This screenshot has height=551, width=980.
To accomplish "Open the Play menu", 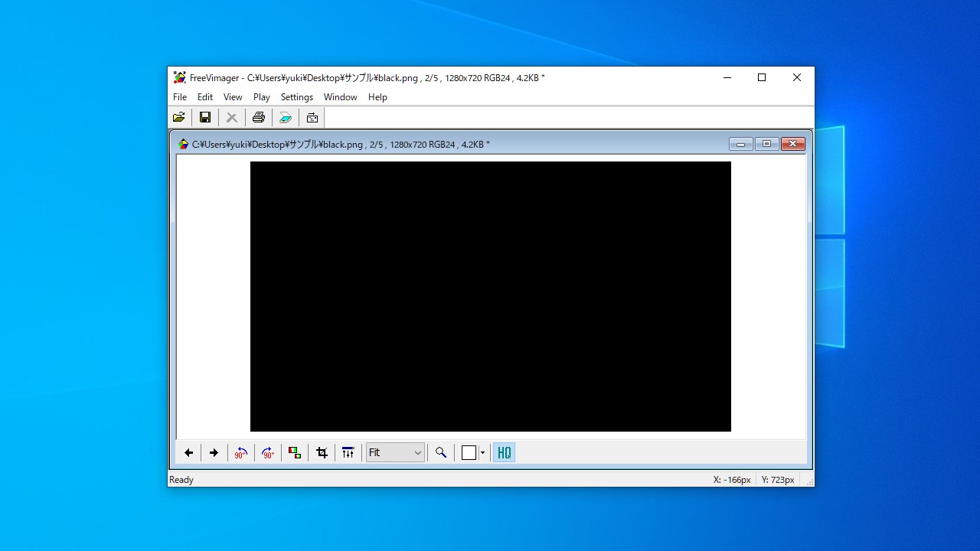I will [262, 97].
